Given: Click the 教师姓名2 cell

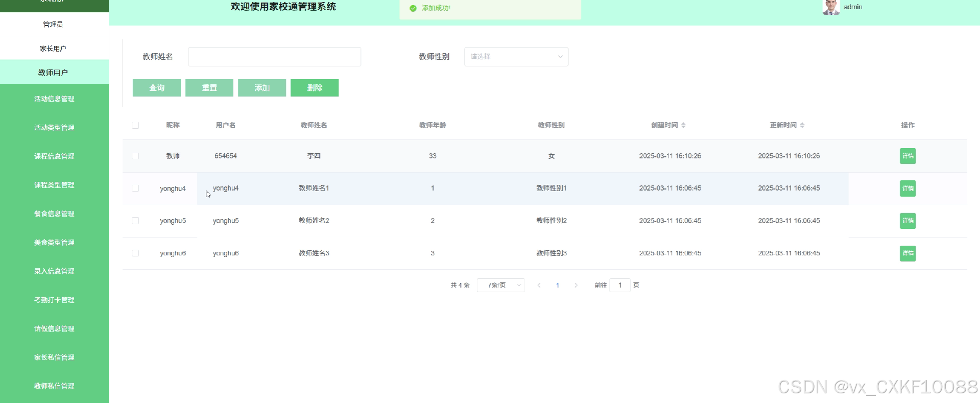Looking at the screenshot, I should (x=314, y=221).
